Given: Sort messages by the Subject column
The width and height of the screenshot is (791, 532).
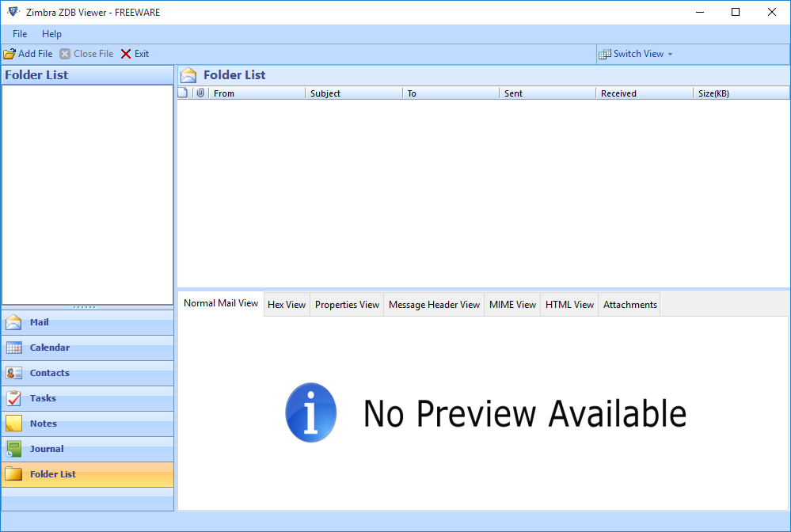Looking at the screenshot, I should (x=353, y=93).
